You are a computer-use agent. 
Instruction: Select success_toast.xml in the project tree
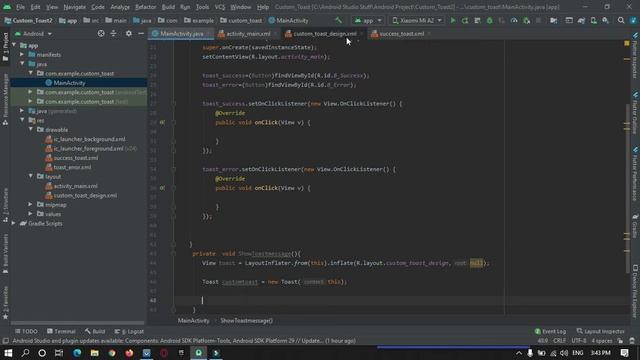click(76, 158)
